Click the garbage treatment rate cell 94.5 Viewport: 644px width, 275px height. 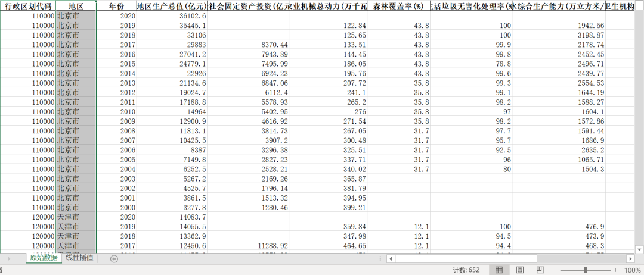coord(471,236)
